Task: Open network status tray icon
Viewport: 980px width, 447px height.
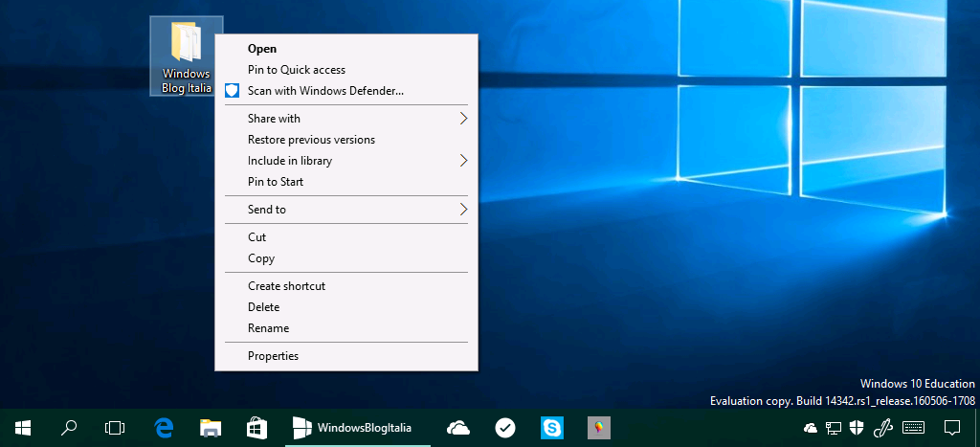Action: [834, 428]
